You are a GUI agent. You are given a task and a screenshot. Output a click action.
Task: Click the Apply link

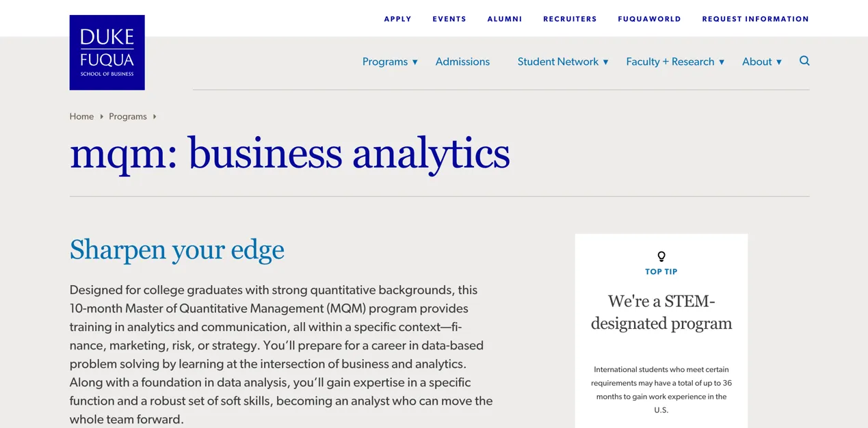click(x=397, y=19)
